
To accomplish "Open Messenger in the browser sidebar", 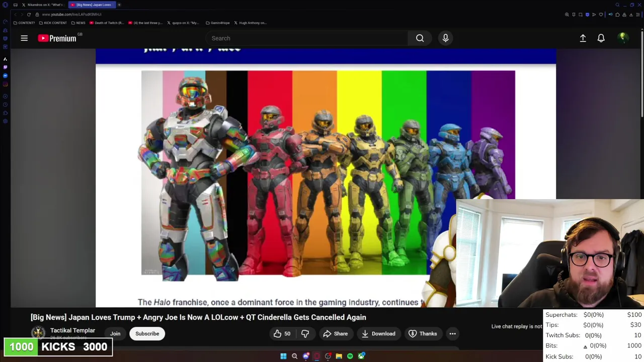I will [x=5, y=75].
